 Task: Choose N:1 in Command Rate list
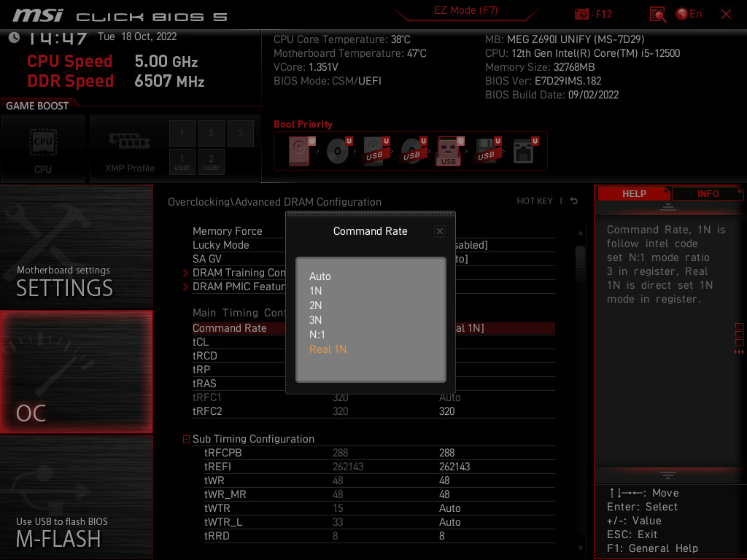(317, 335)
